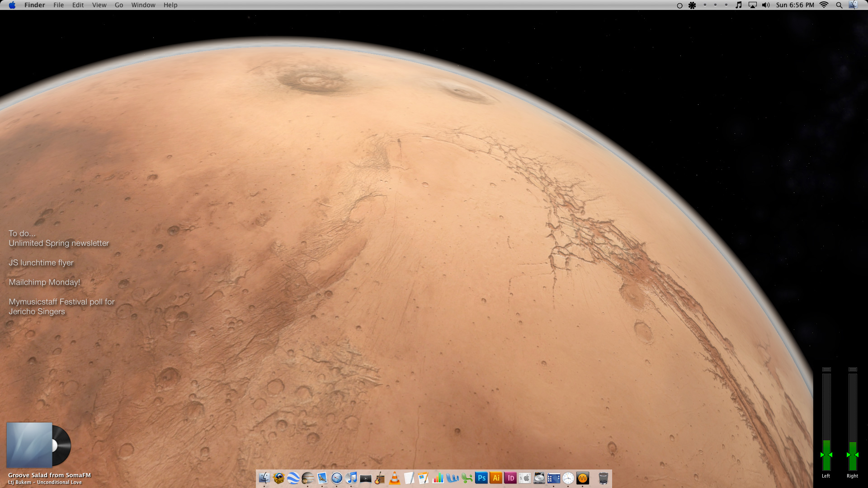Launch Safari compass icon
The image size is (868, 488).
click(x=337, y=478)
